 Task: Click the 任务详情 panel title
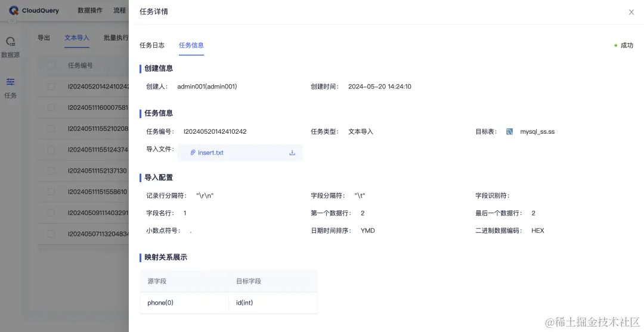(x=154, y=11)
